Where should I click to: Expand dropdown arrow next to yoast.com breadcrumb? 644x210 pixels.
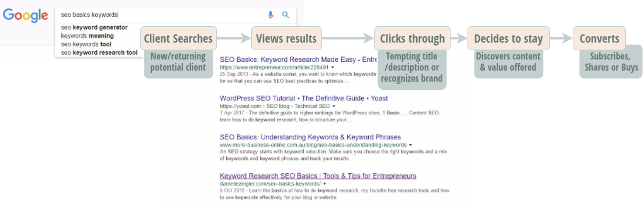tap(334, 106)
